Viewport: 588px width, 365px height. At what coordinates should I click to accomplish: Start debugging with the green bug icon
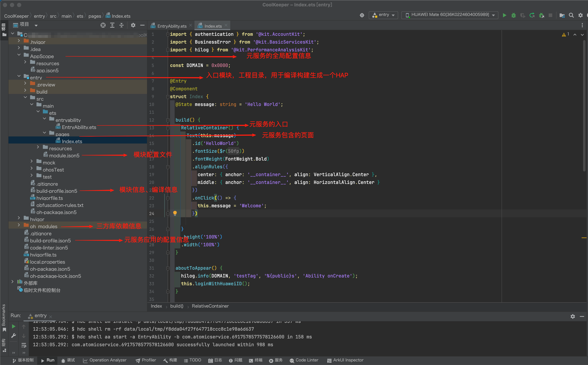513,15
